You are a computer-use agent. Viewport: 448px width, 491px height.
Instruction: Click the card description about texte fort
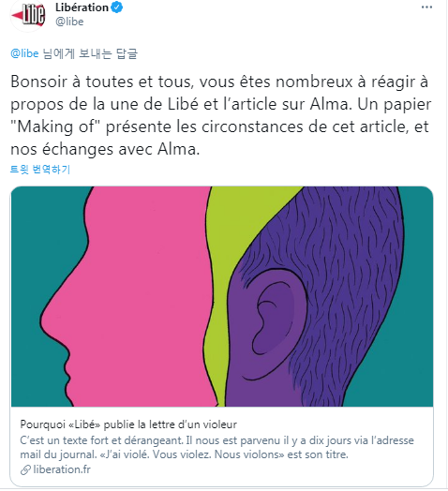(x=217, y=447)
